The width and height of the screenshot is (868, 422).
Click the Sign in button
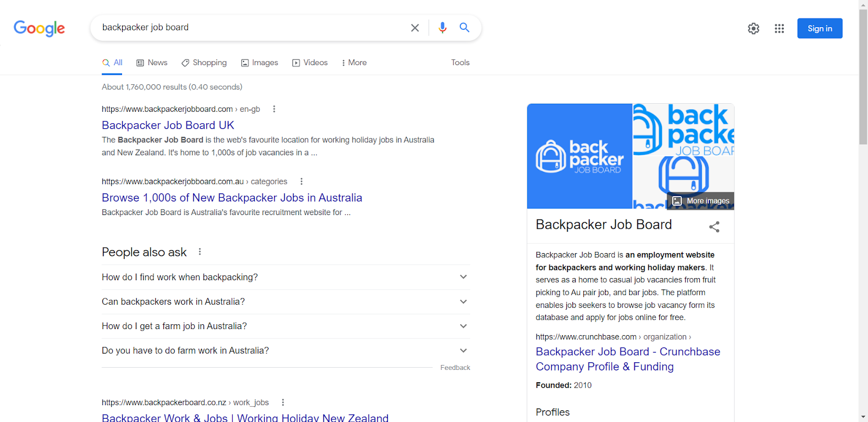[820, 28]
